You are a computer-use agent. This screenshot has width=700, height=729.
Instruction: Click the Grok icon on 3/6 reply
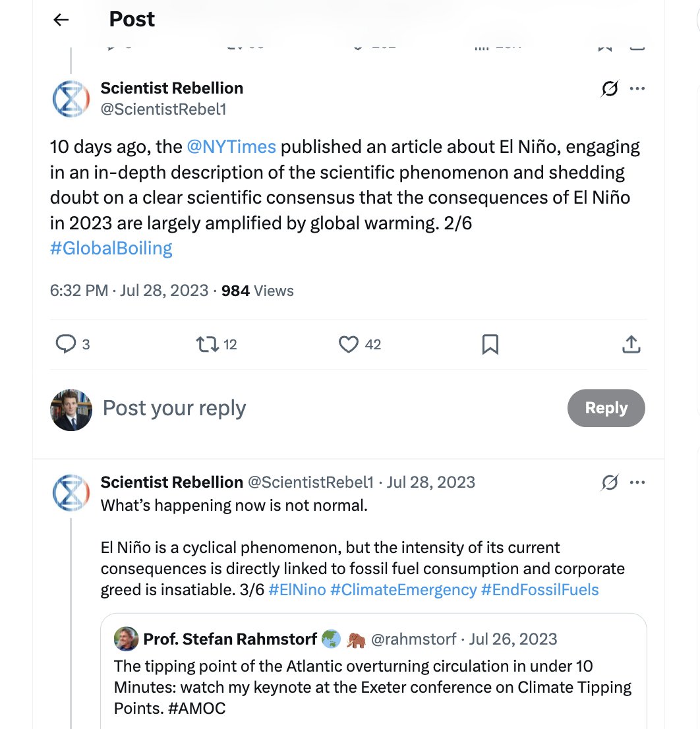(609, 482)
